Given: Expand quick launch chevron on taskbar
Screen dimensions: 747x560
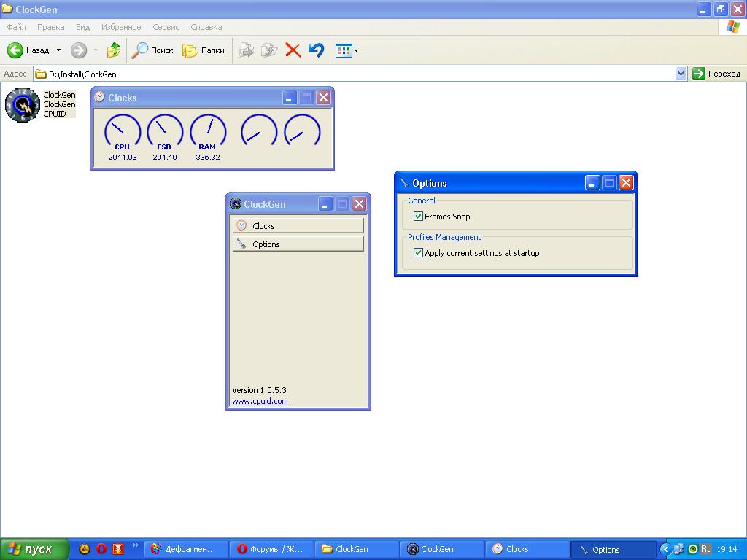Looking at the screenshot, I should (135, 545).
